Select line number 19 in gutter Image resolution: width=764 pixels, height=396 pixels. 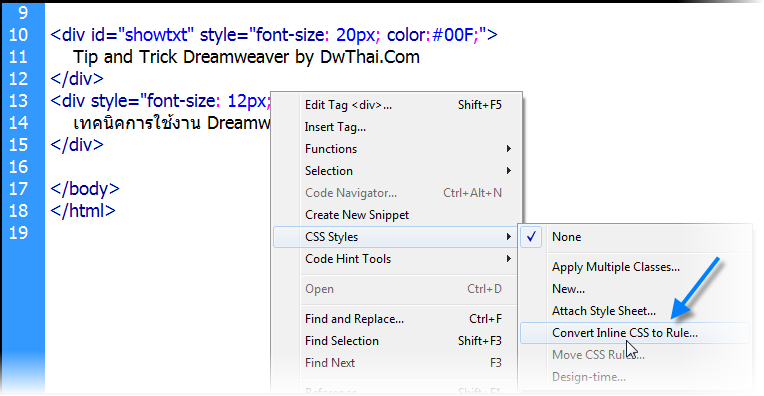(x=19, y=232)
